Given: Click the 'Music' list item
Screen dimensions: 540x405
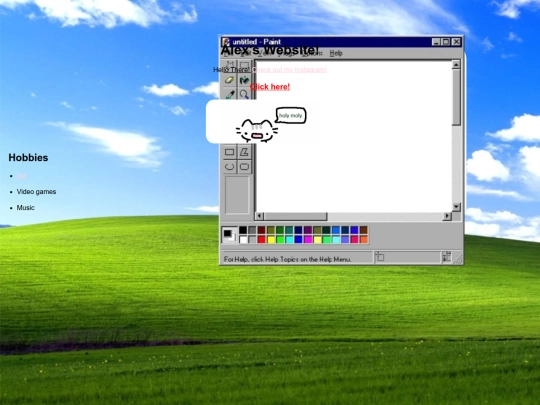Looking at the screenshot, I should (25, 208).
